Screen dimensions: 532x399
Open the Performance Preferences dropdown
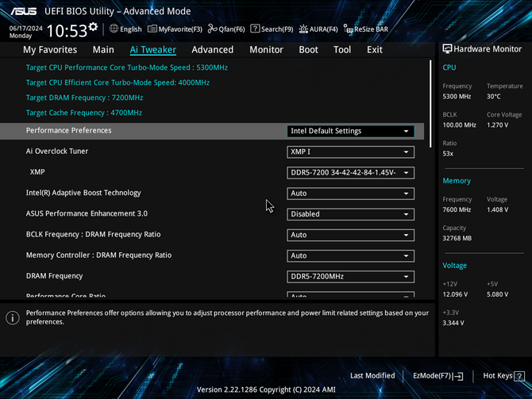click(x=350, y=131)
